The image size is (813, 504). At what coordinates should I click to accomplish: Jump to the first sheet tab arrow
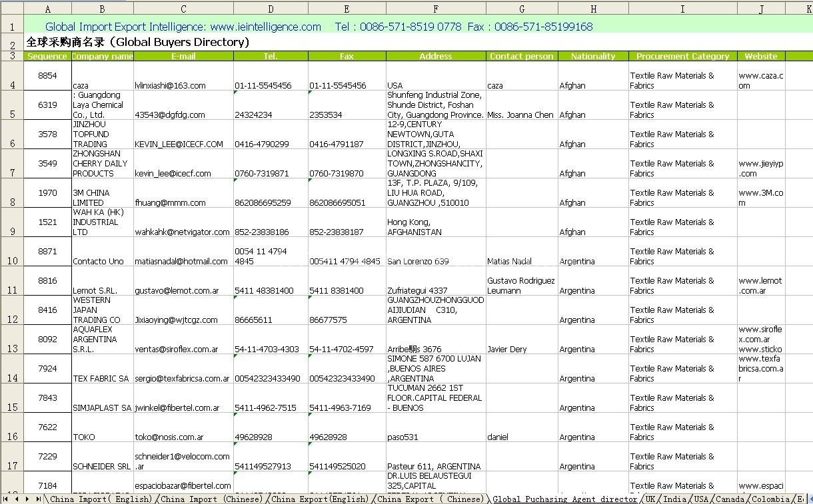(6, 499)
